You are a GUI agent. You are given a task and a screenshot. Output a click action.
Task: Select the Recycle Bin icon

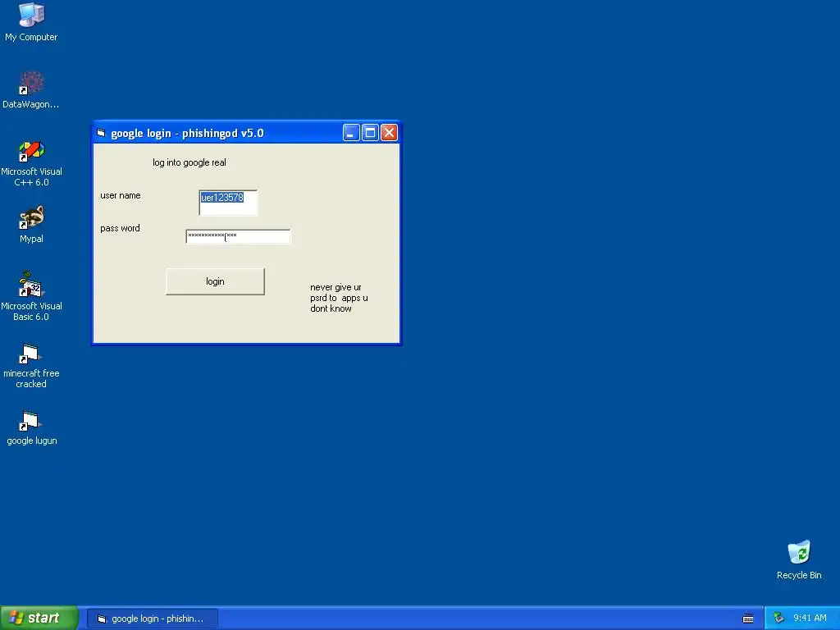pos(799,559)
